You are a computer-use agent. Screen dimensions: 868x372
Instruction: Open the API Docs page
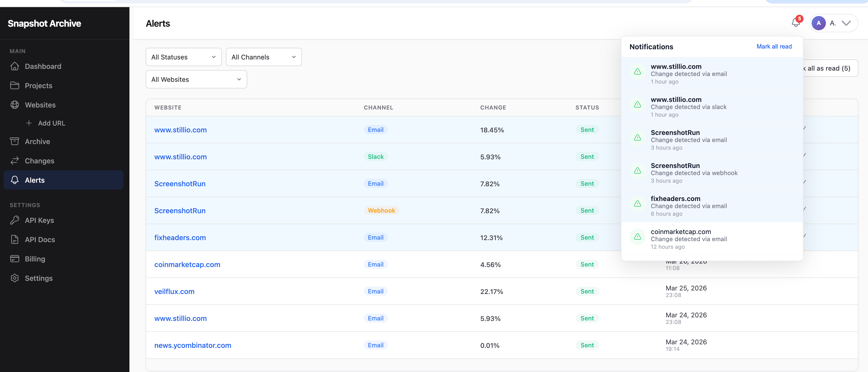63,239
